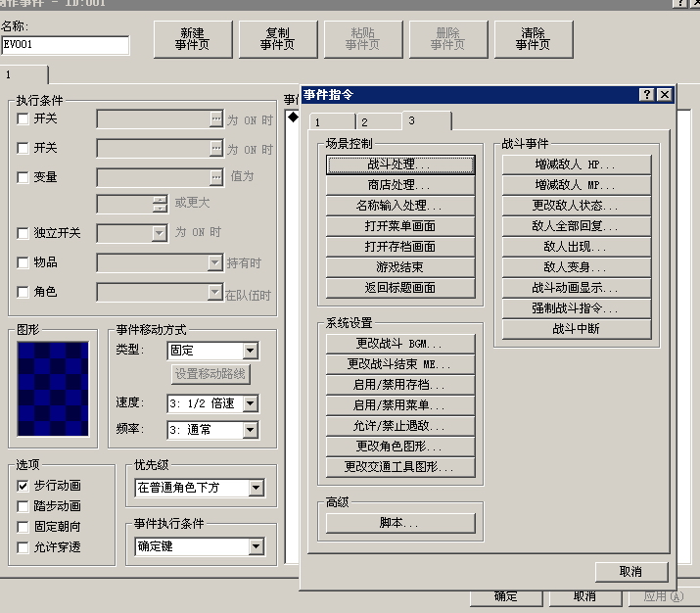Select event page tab 1

[x=24, y=74]
